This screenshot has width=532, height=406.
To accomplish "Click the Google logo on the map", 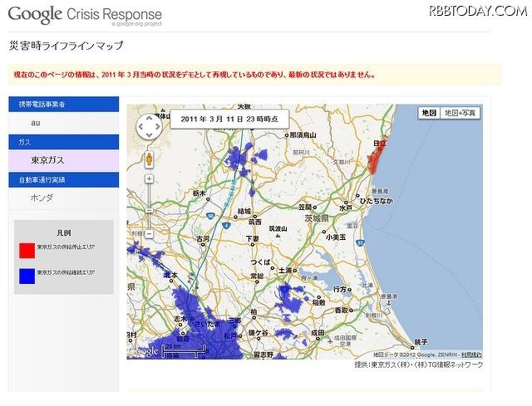I will tap(145, 351).
